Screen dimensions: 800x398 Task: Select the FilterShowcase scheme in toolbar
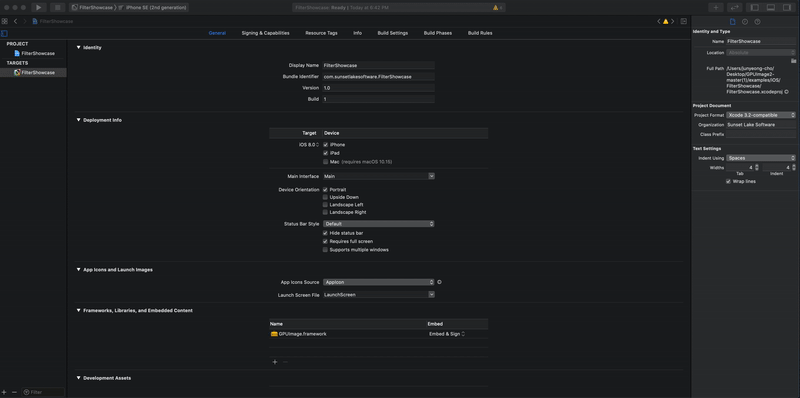point(92,8)
